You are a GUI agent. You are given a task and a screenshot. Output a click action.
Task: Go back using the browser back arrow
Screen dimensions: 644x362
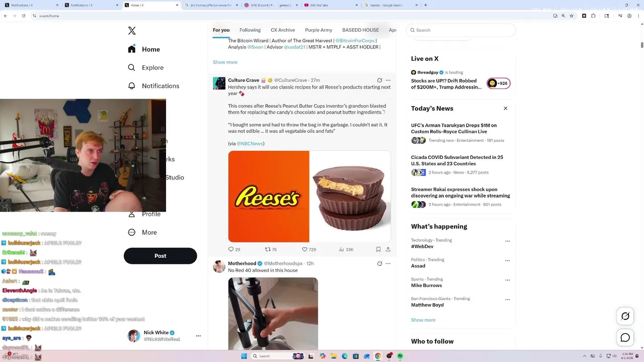(x=6, y=16)
